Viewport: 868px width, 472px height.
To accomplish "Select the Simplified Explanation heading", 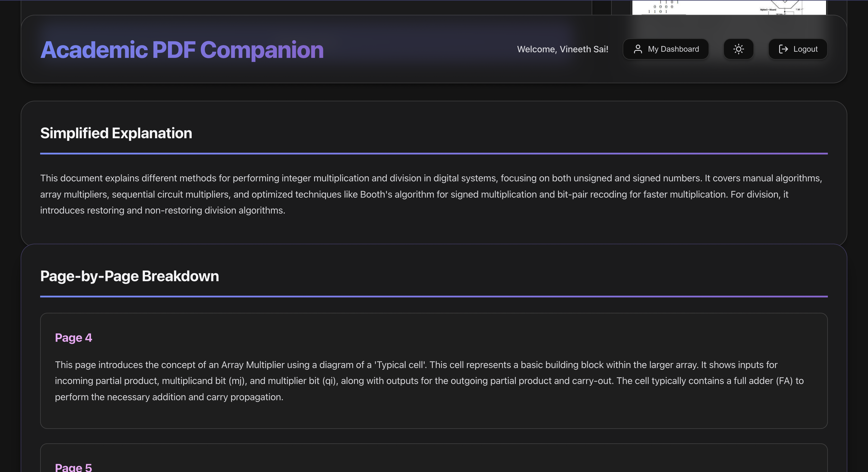I will coord(116,133).
